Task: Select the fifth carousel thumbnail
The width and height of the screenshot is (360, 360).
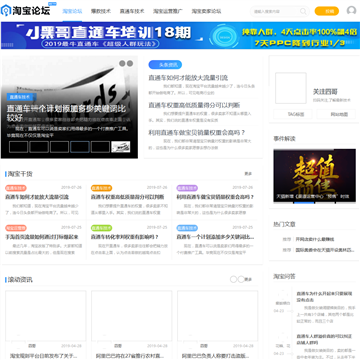Action: pyautogui.click(x=100, y=147)
